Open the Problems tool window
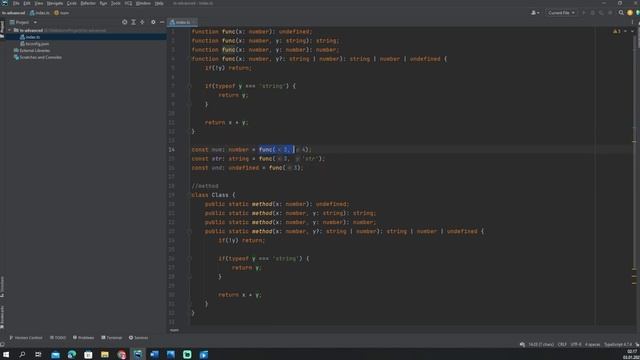The height and width of the screenshot is (360, 640). click(x=83, y=338)
